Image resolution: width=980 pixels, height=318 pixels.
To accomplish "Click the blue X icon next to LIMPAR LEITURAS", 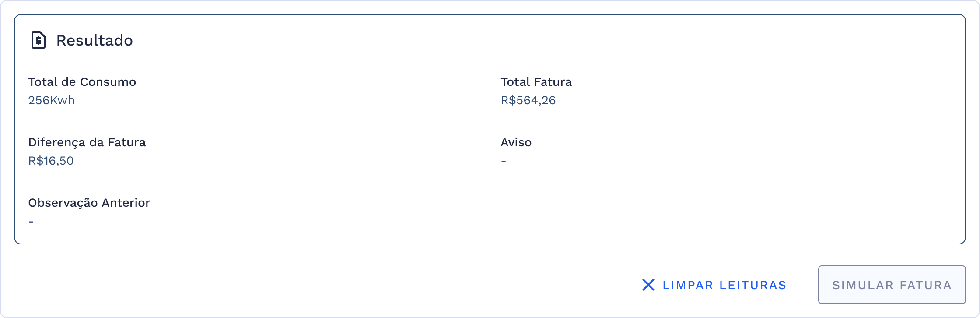I will point(647,285).
